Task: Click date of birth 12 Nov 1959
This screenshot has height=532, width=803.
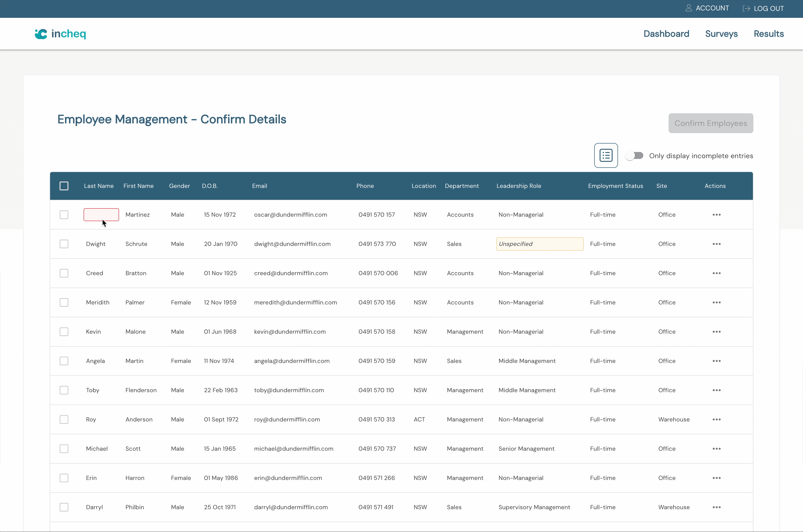Action: click(220, 302)
